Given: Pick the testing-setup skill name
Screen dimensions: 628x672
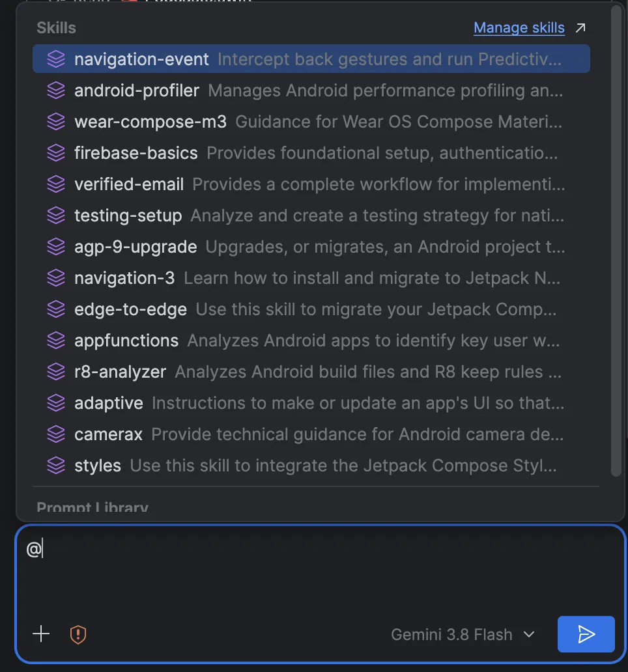Looking at the screenshot, I should [128, 216].
